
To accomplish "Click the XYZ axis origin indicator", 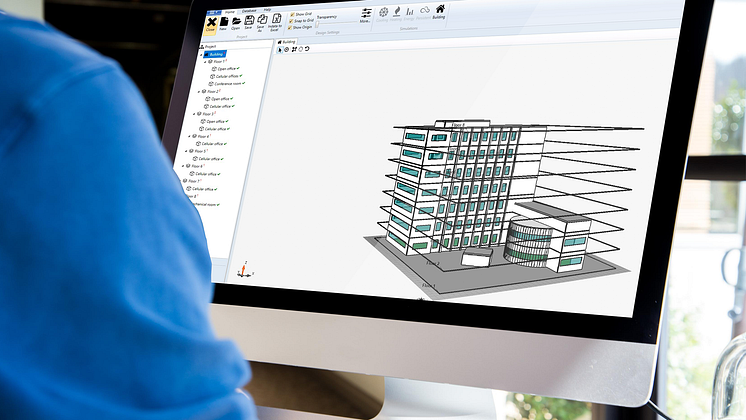I will point(244,270).
